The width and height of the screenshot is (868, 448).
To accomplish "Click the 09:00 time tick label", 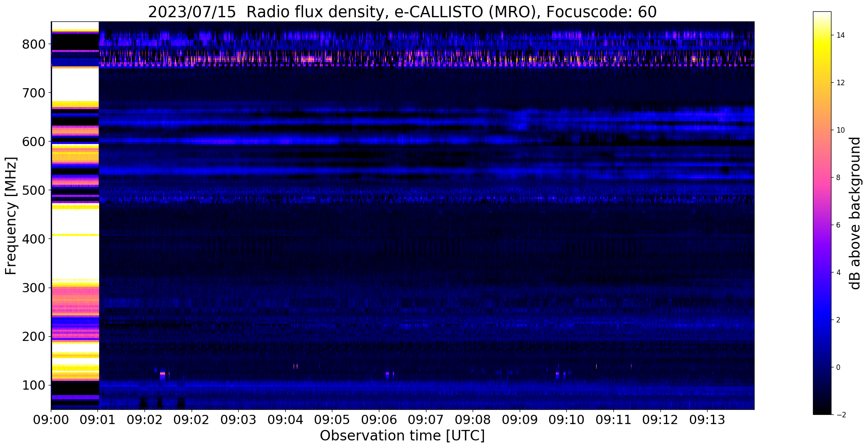I will (x=51, y=420).
